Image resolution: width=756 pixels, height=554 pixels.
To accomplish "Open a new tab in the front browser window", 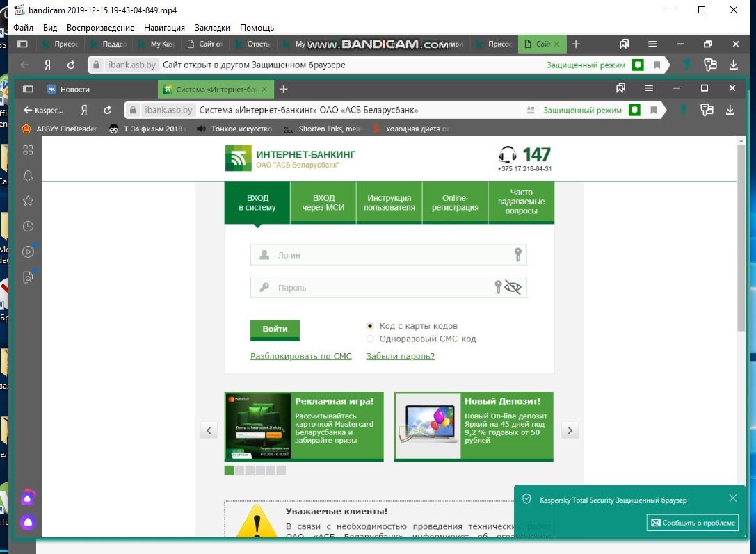I will [x=284, y=89].
